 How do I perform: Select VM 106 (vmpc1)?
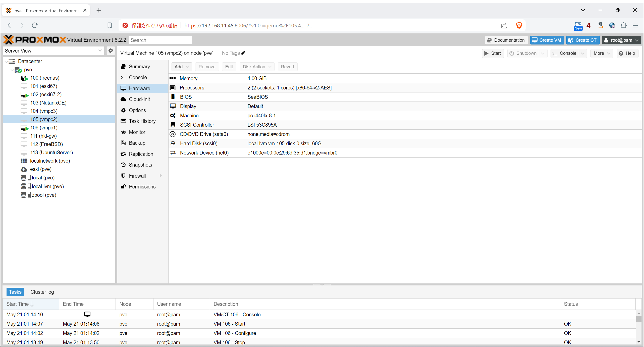(44, 128)
